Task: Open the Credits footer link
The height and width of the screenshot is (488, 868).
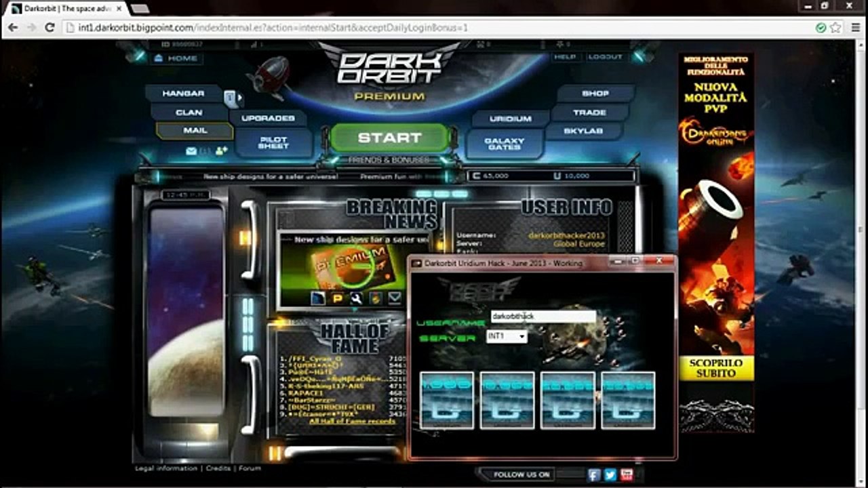Action: pyautogui.click(x=218, y=468)
